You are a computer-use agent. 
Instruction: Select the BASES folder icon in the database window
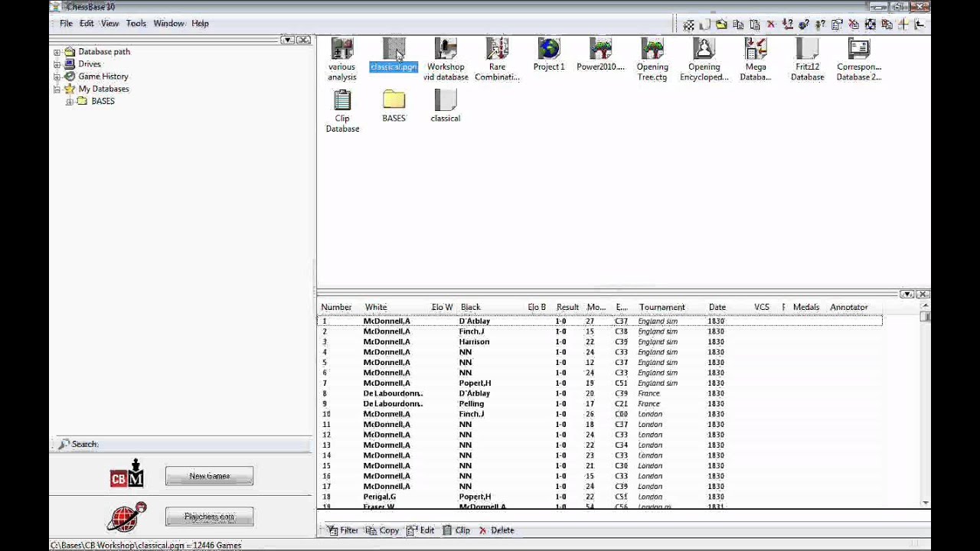click(x=394, y=106)
